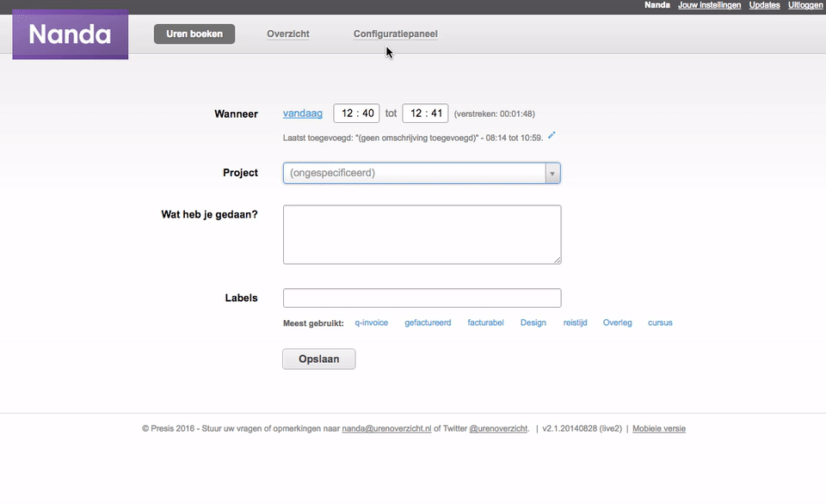The width and height of the screenshot is (826, 504).
Task: Open Jouw instellingen link
Action: tap(709, 5)
